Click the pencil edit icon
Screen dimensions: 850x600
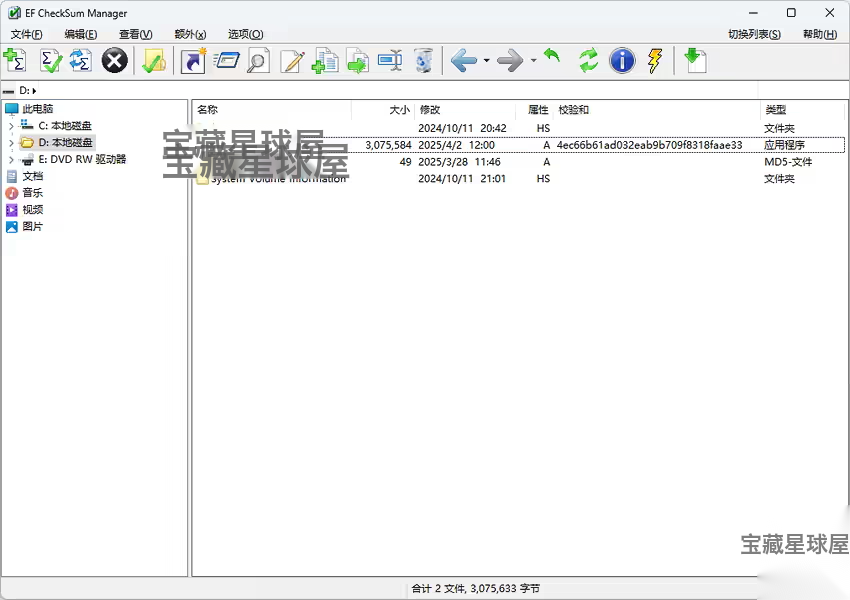coord(293,60)
